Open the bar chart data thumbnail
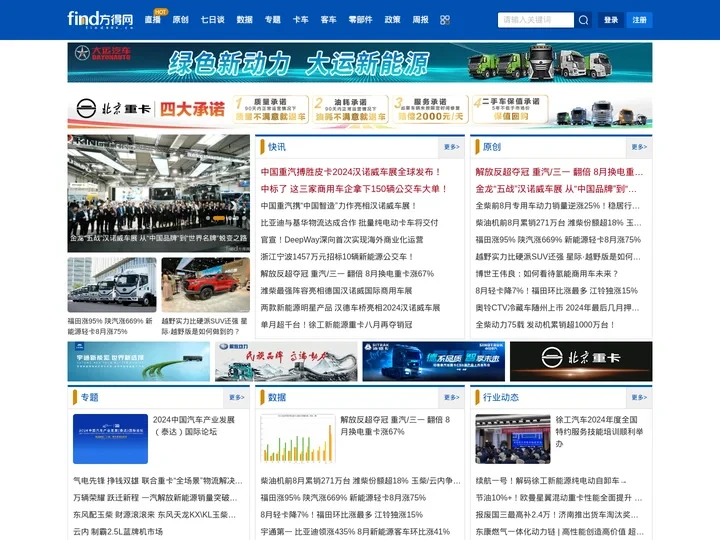Viewport: 720px width, 540px height. [x=298, y=439]
